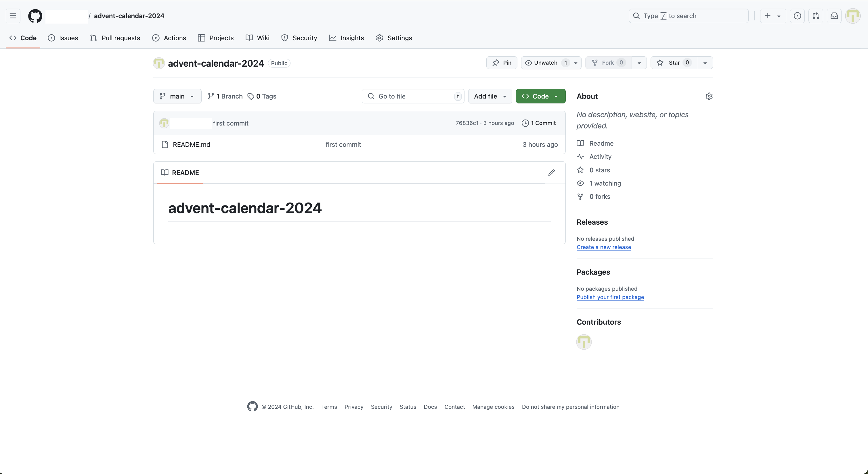Open the hamburger navigation menu
Image resolution: width=868 pixels, height=474 pixels.
13,16
